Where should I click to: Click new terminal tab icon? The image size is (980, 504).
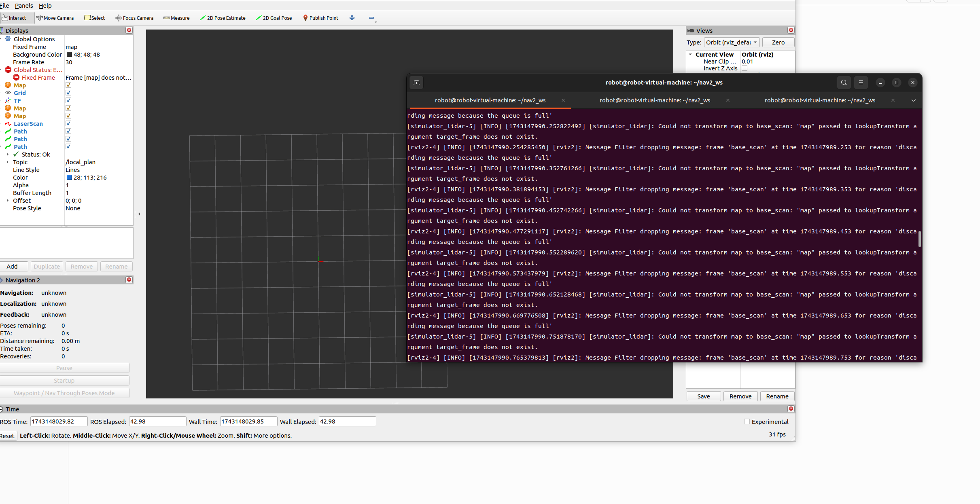coord(416,83)
